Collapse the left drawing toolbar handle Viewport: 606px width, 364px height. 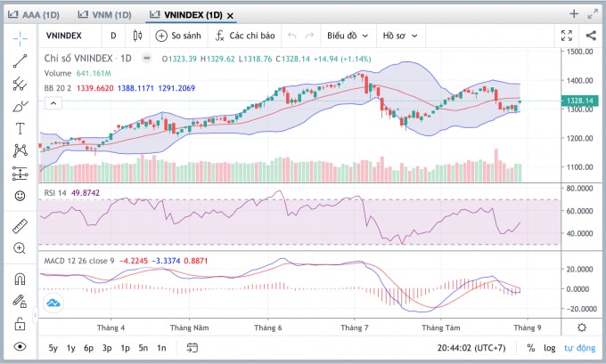click(35, 315)
